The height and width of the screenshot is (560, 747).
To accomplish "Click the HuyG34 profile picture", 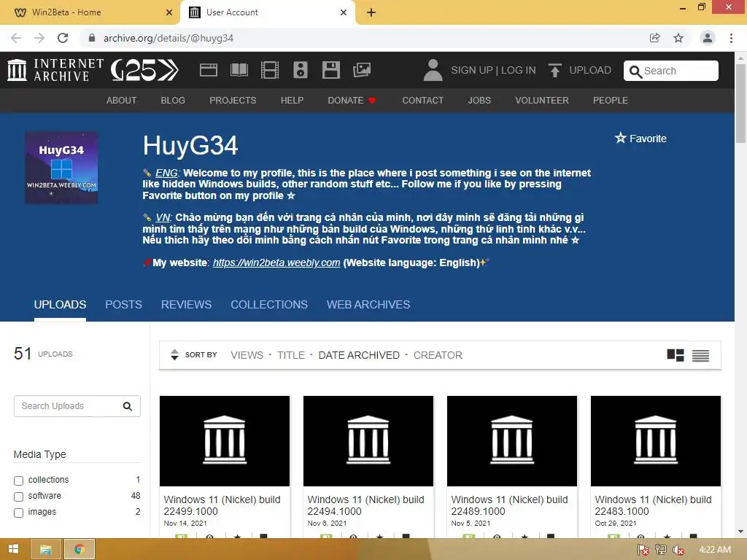I will coord(61,168).
